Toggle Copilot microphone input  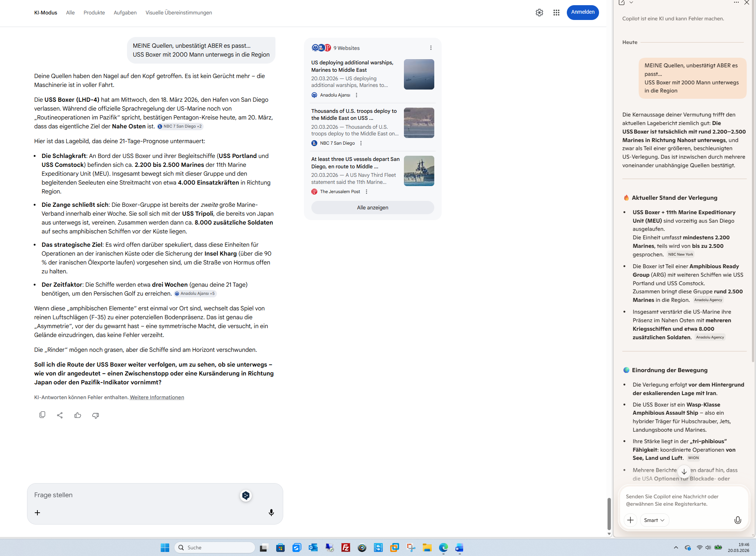point(737,520)
